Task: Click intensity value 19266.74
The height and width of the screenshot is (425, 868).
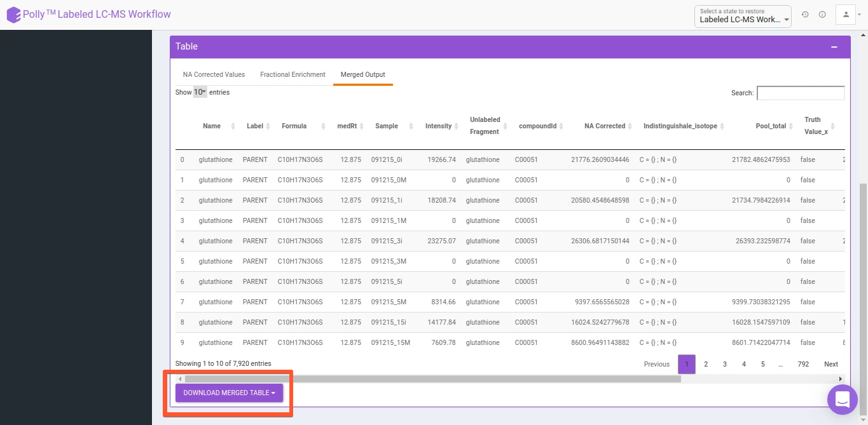Action: [x=442, y=159]
